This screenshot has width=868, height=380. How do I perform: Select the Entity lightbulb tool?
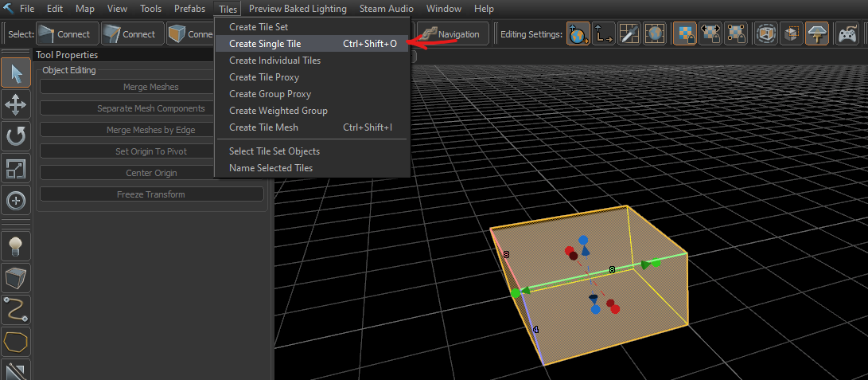(15, 245)
